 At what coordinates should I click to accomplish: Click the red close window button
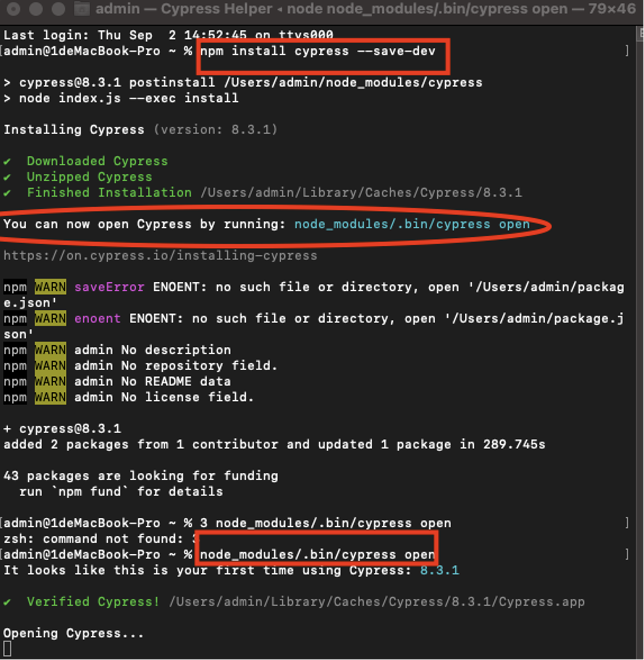14,8
